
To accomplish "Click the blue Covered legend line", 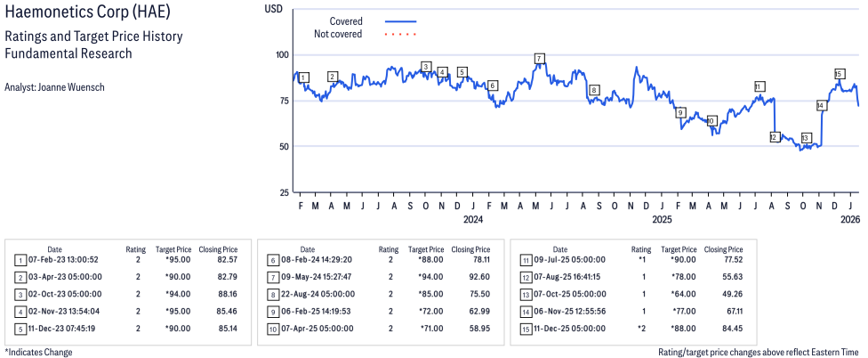I will [400, 21].
